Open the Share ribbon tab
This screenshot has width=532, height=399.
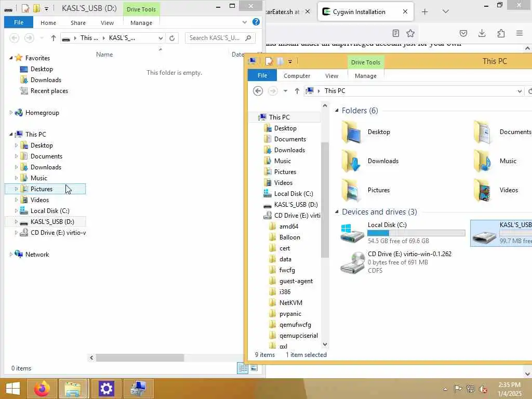(78, 23)
